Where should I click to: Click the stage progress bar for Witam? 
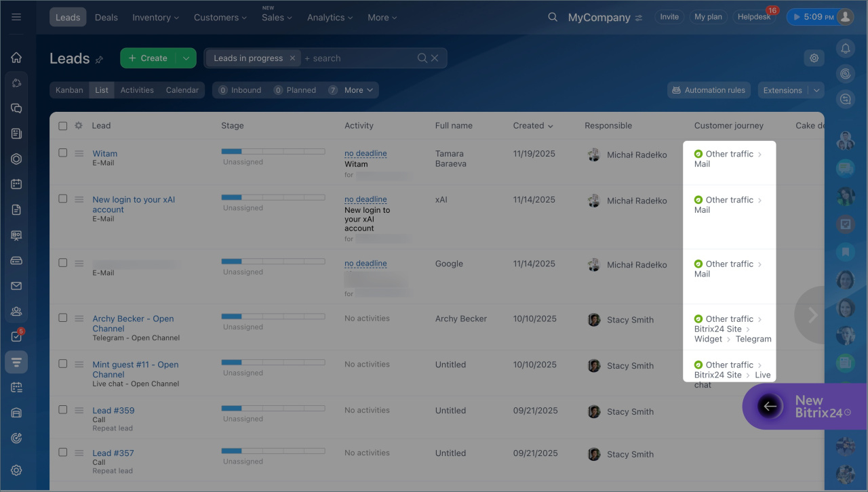[x=273, y=152]
